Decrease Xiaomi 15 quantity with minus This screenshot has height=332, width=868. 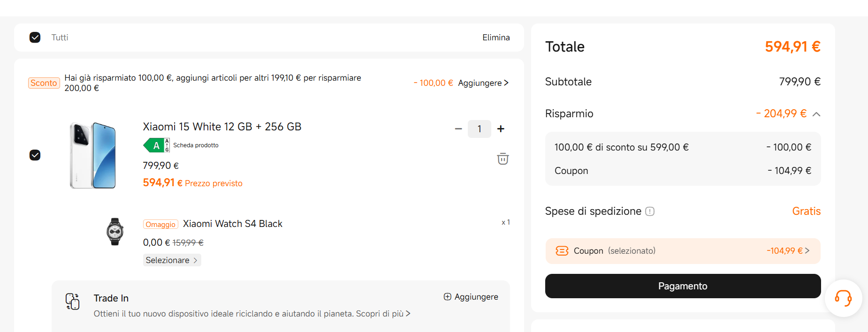point(458,129)
